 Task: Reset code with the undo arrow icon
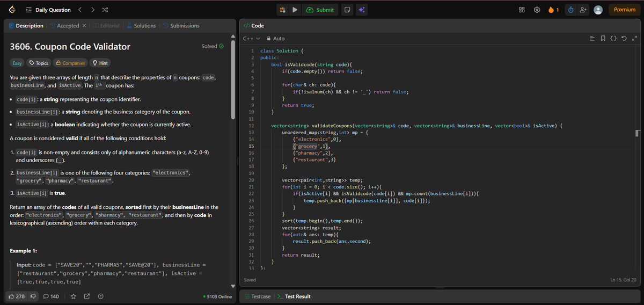[x=625, y=39]
